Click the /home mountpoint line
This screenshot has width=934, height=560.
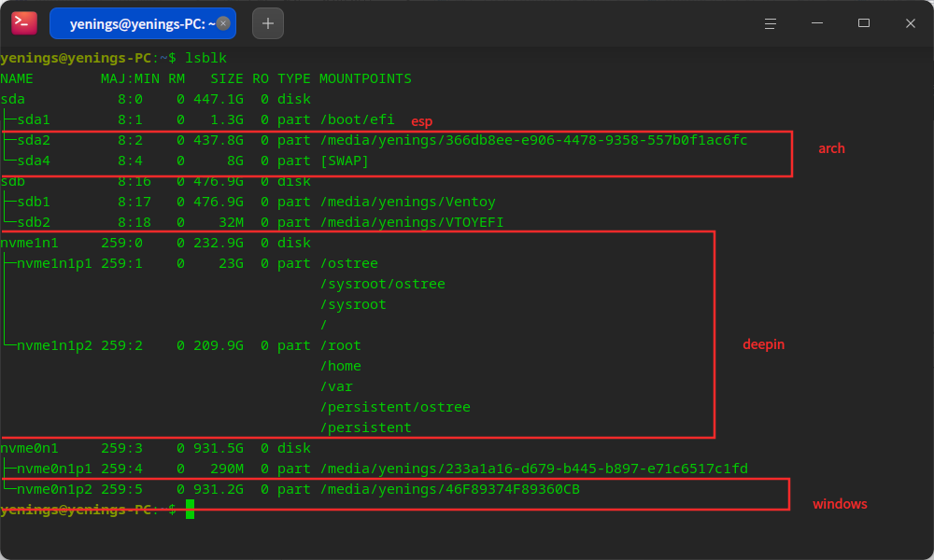point(341,366)
